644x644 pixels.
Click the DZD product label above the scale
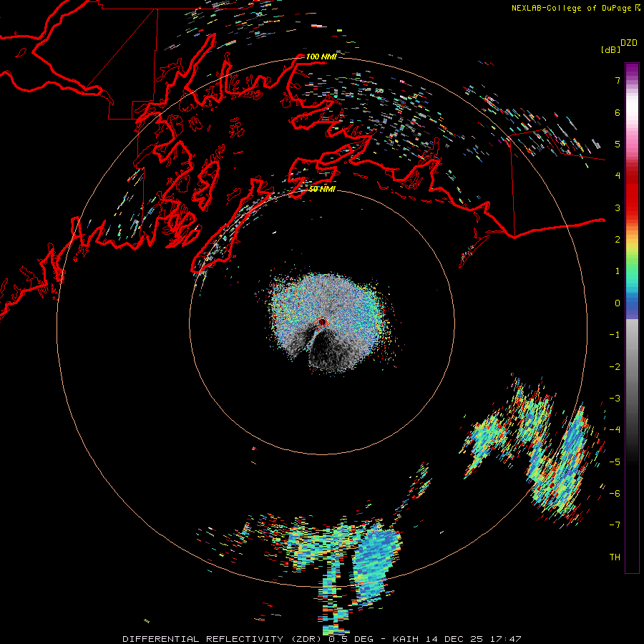click(x=629, y=43)
